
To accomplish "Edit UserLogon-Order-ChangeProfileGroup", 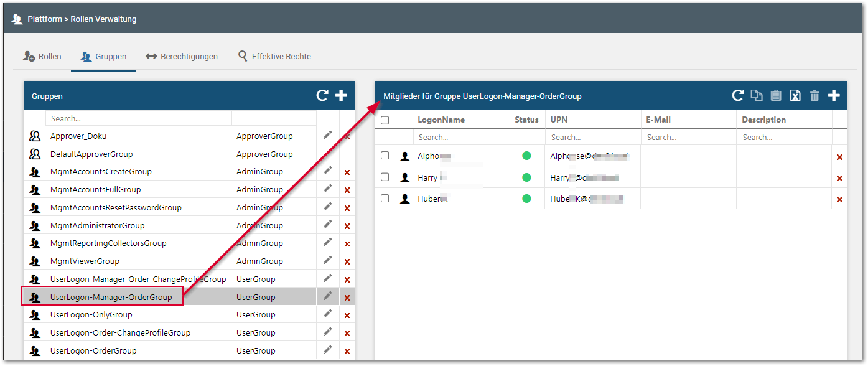I will click(328, 332).
